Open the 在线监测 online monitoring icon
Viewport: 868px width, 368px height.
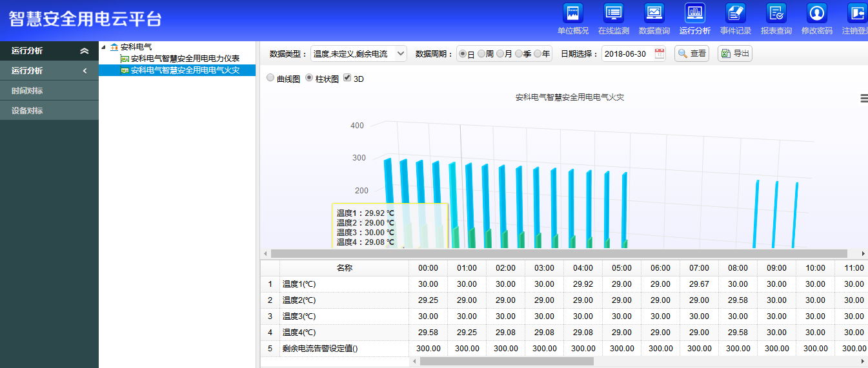coord(614,13)
